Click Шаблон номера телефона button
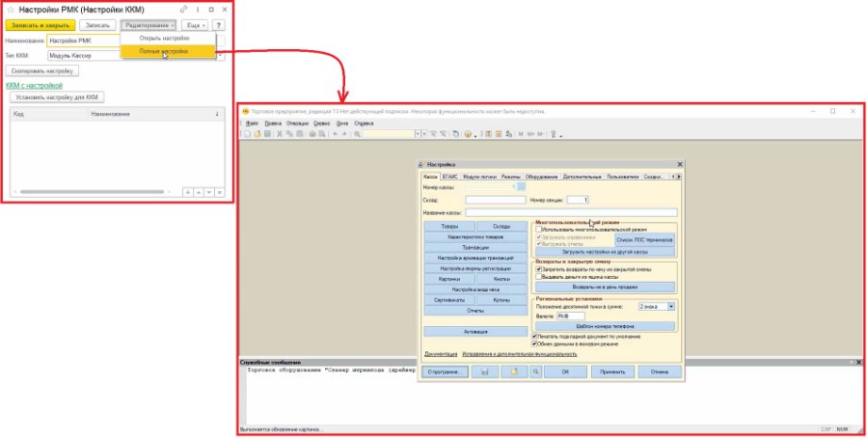This screenshot has height=440, width=868. (605, 326)
